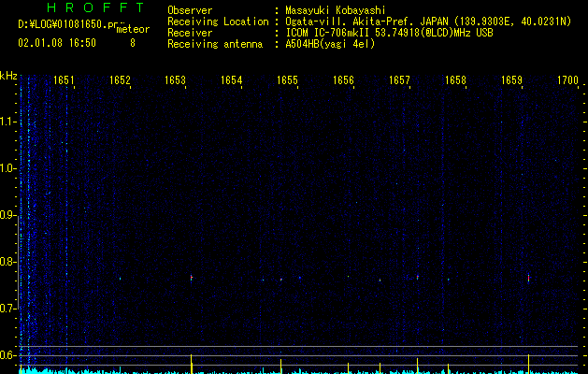Click the 0.6 kHz frequency label

(7, 355)
